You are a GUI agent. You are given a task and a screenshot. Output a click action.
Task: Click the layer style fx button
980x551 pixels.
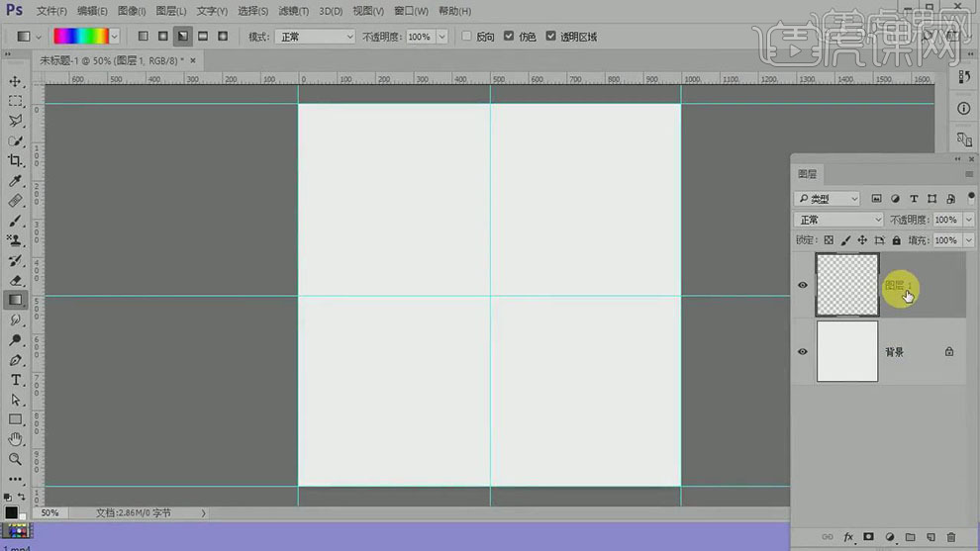[848, 537]
